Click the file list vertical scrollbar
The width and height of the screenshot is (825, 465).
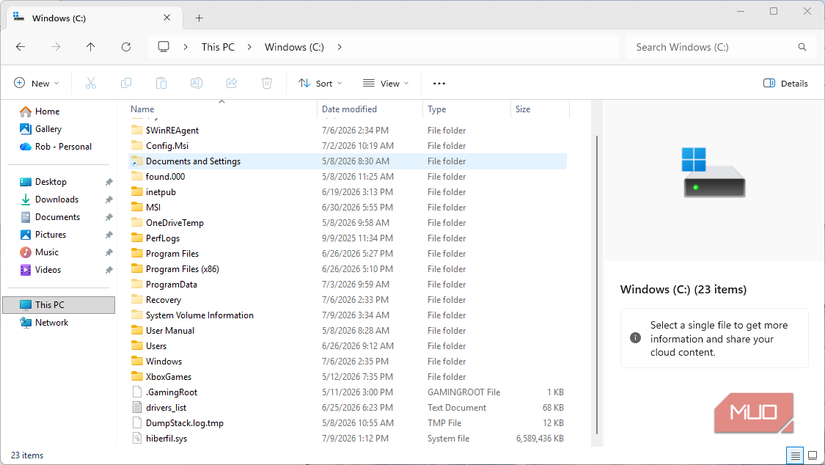point(597,285)
